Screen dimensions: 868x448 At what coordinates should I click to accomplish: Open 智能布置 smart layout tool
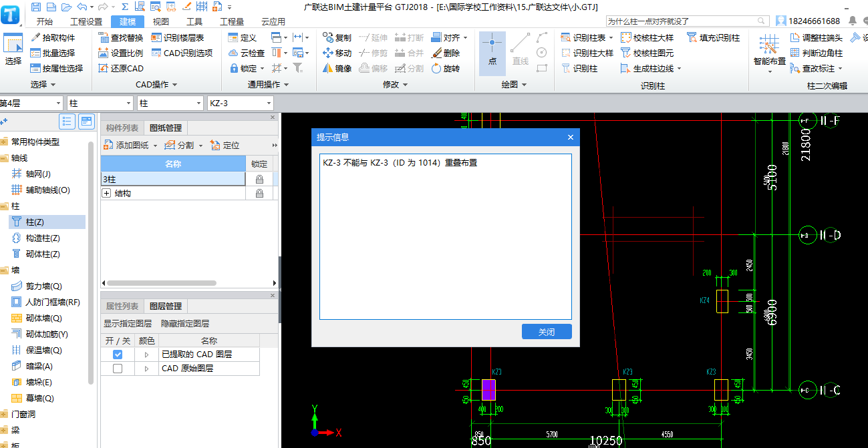tap(770, 53)
